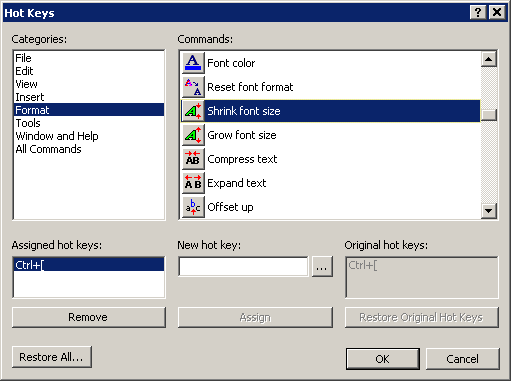Click the commands list scroll up arrow
Image resolution: width=511 pixels, height=381 pixels.
pos(489,59)
